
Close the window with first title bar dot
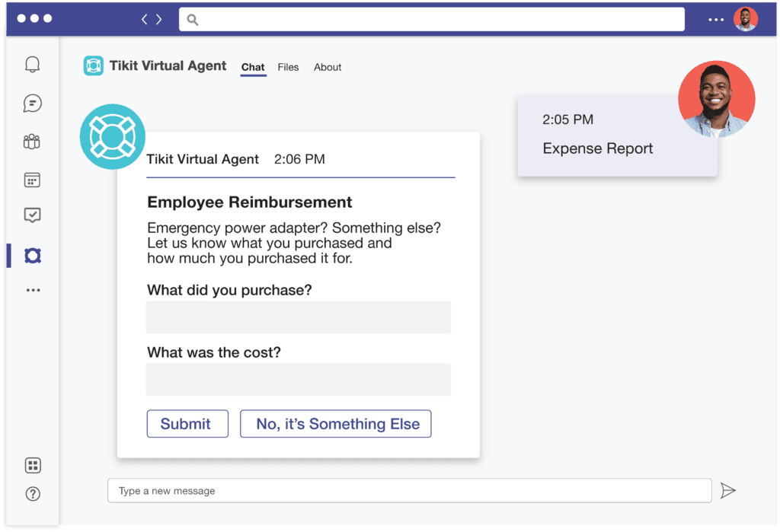pos(21,18)
